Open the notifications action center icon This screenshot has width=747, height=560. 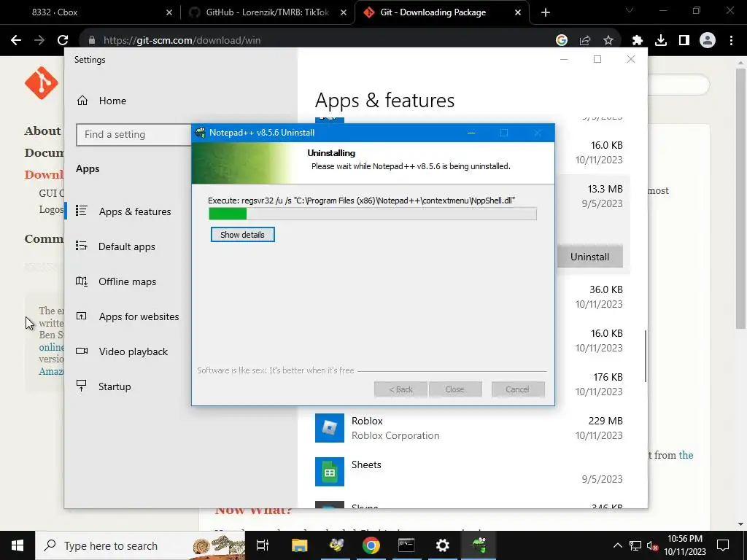click(x=723, y=545)
